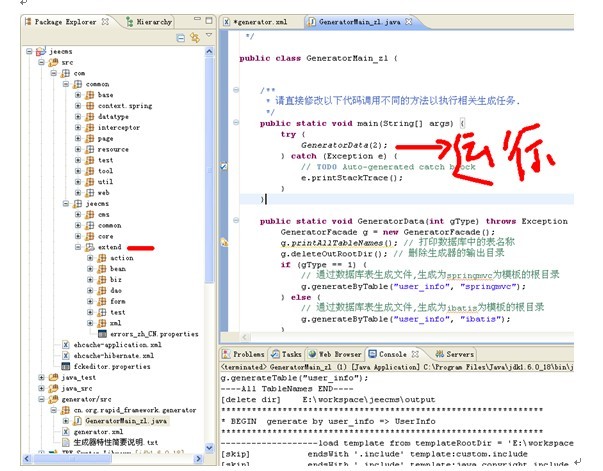
Task: Click the form package icon
Action: (x=102, y=301)
